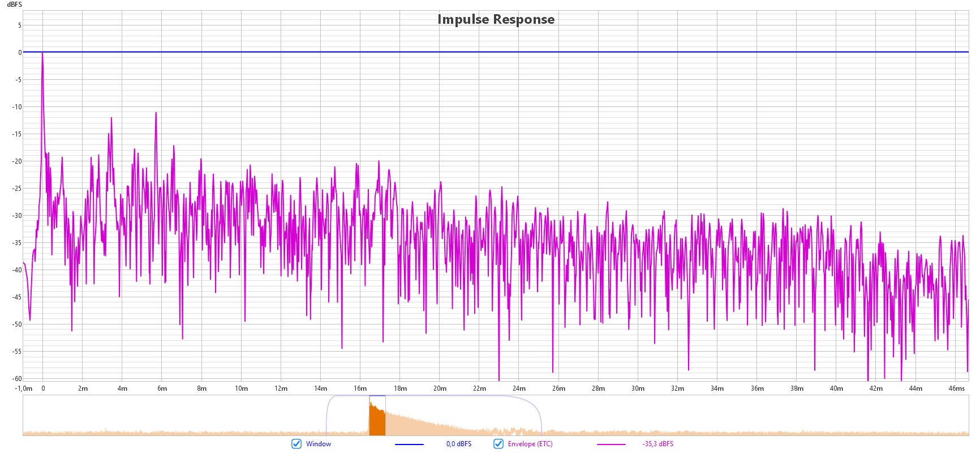Click the "Impulse Response" graph title
Viewport: 980px width, 453px height.
tap(496, 19)
